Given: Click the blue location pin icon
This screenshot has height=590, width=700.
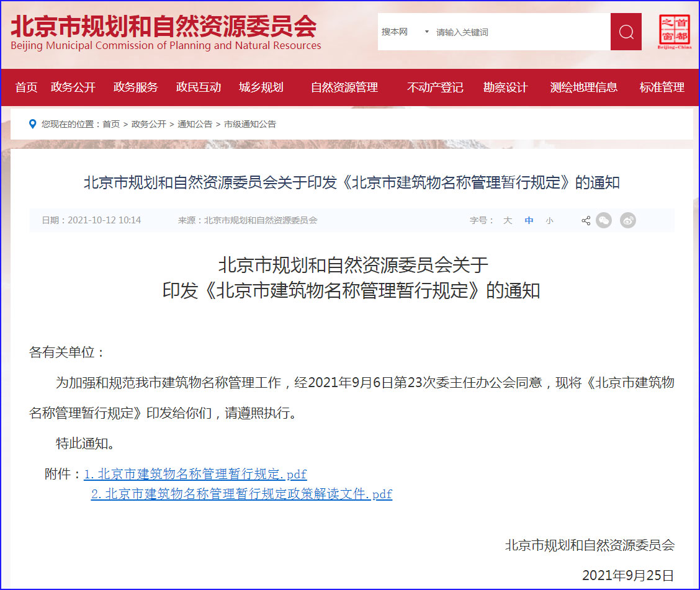Looking at the screenshot, I should pos(33,124).
